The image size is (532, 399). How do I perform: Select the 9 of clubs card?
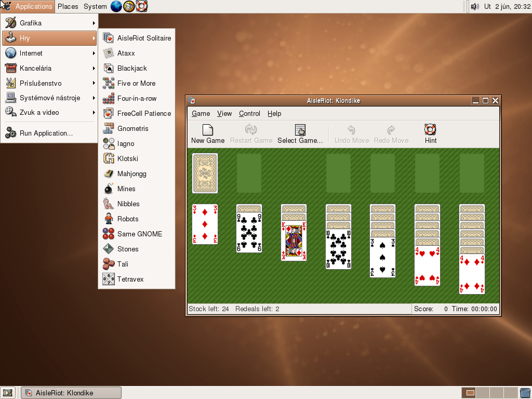click(x=249, y=232)
